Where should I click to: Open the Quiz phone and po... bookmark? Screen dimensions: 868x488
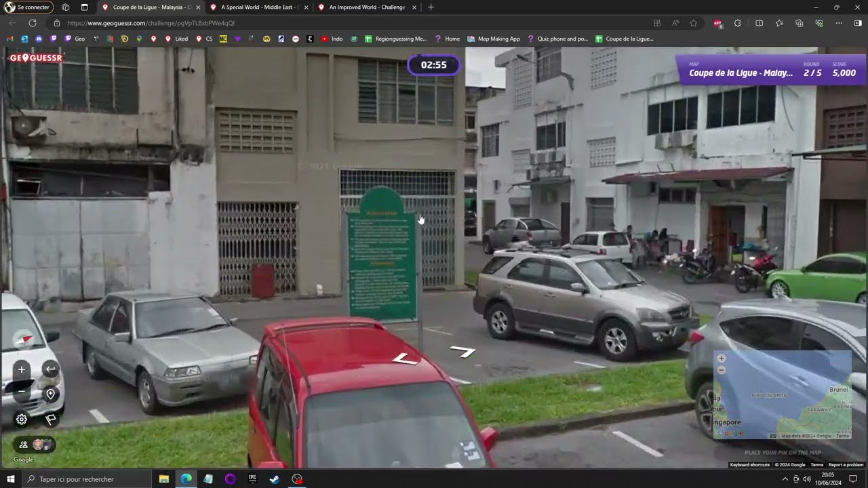click(557, 39)
